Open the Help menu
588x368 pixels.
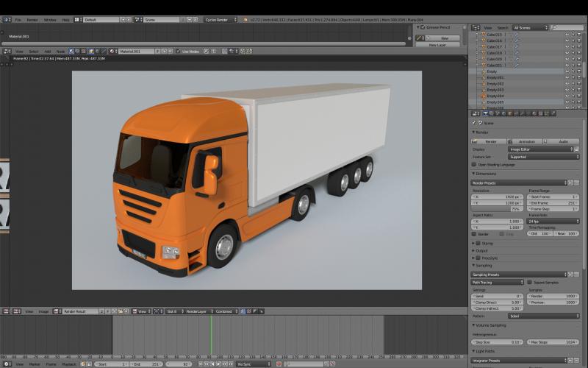tap(65, 20)
